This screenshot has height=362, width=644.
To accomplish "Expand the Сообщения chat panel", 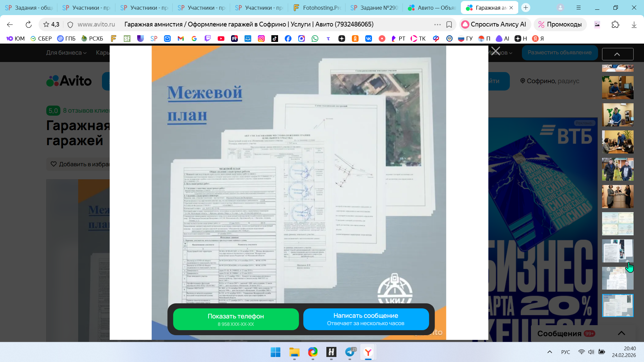I will (621, 333).
